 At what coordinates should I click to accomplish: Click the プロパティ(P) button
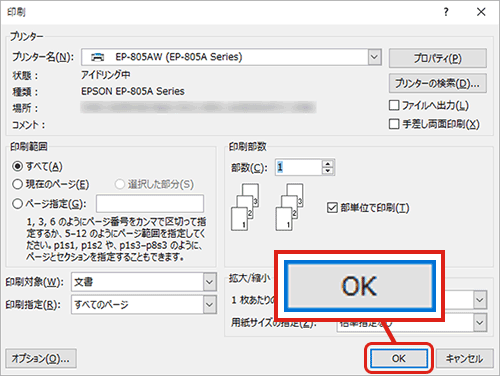[x=438, y=58]
